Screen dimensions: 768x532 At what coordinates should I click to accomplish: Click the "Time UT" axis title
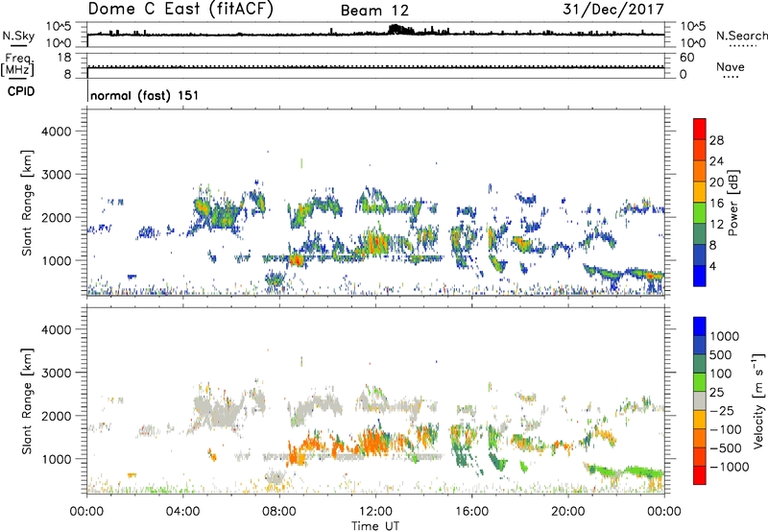click(x=375, y=525)
